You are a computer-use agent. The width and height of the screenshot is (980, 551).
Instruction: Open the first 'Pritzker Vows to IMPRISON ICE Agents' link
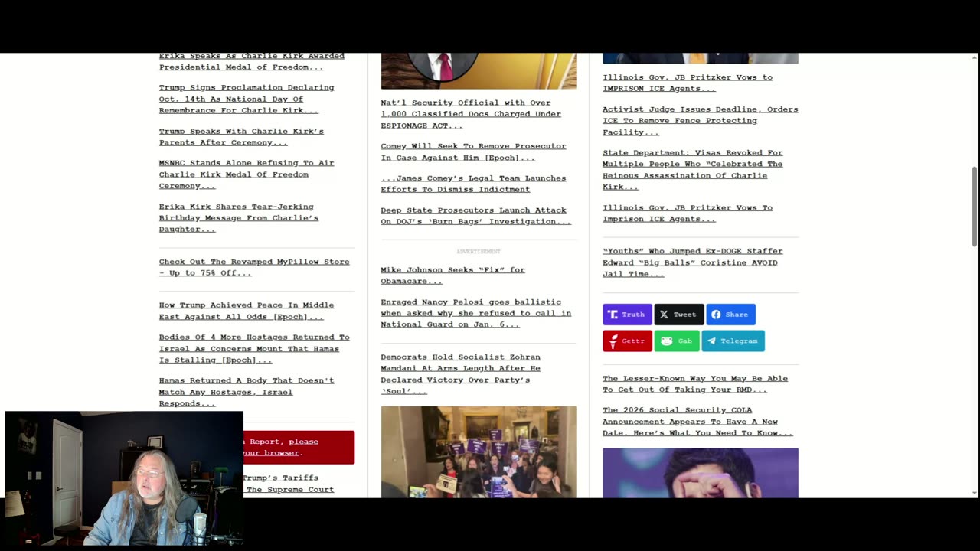[687, 83]
